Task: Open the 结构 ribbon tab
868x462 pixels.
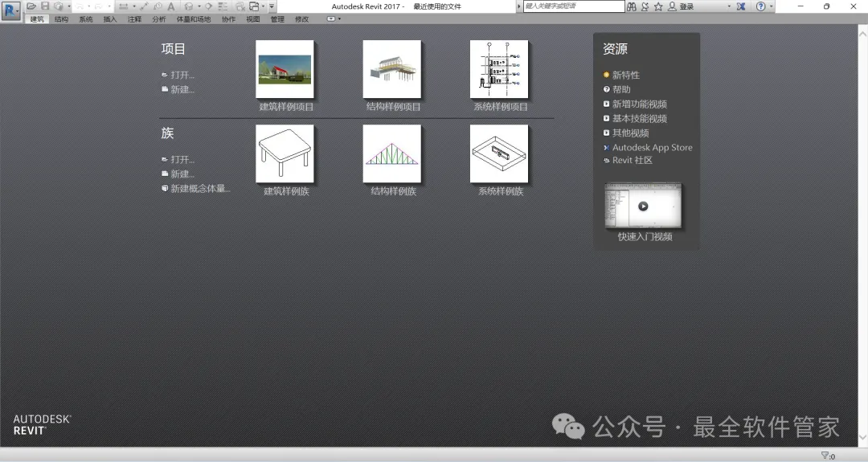Action: click(61, 18)
